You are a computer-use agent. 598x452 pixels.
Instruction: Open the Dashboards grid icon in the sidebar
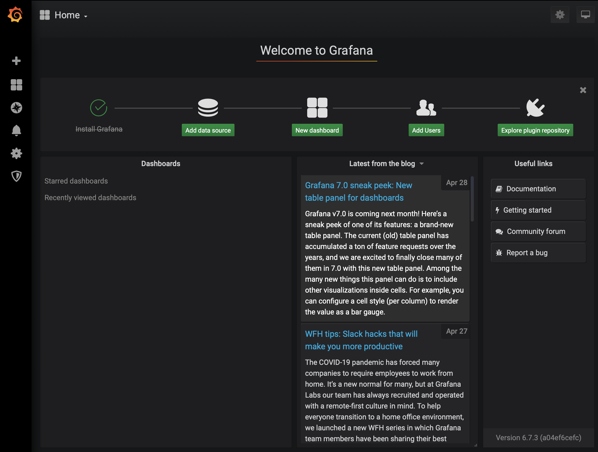16,85
